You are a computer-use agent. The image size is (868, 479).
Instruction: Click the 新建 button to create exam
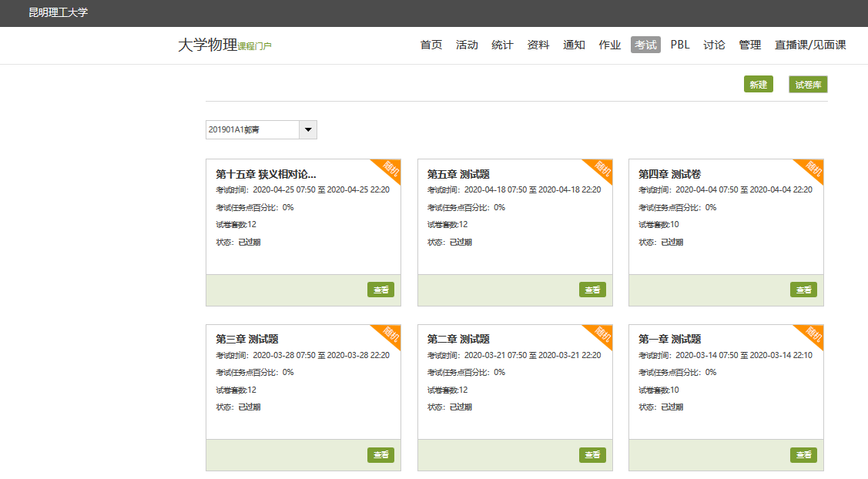click(x=758, y=85)
